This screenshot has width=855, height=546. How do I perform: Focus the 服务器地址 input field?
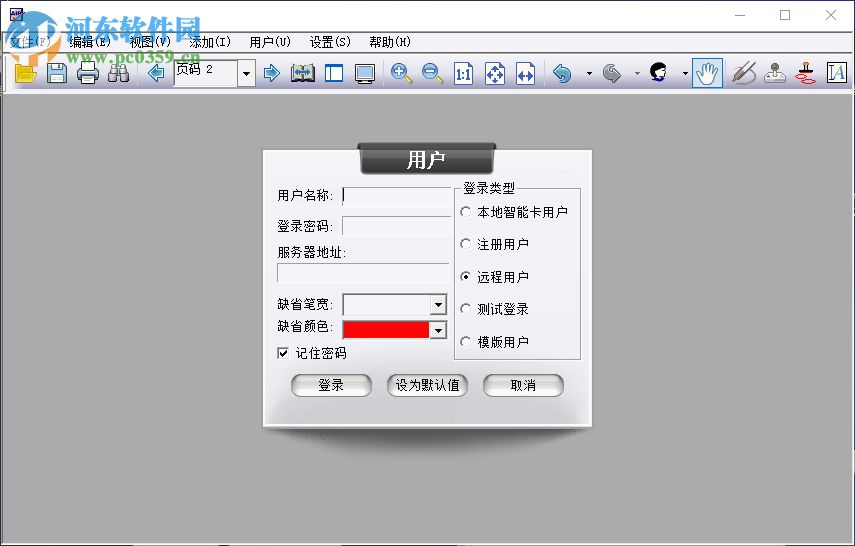click(x=363, y=272)
